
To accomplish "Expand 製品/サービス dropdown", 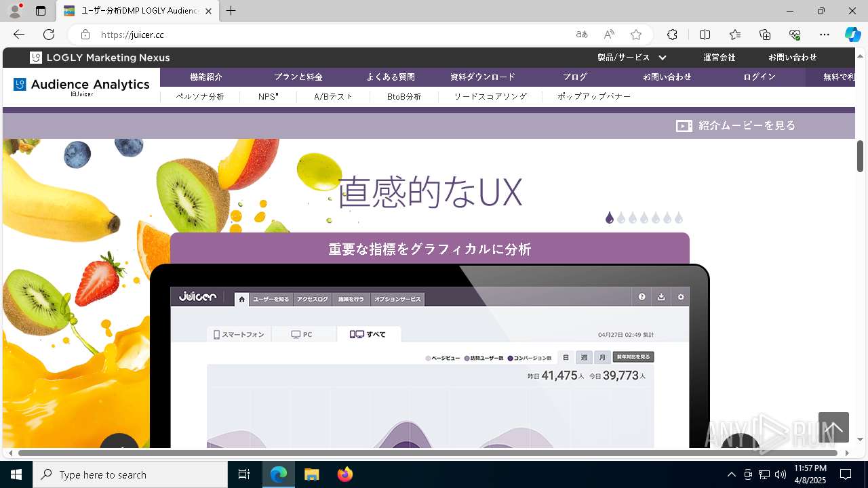I will coord(632,58).
